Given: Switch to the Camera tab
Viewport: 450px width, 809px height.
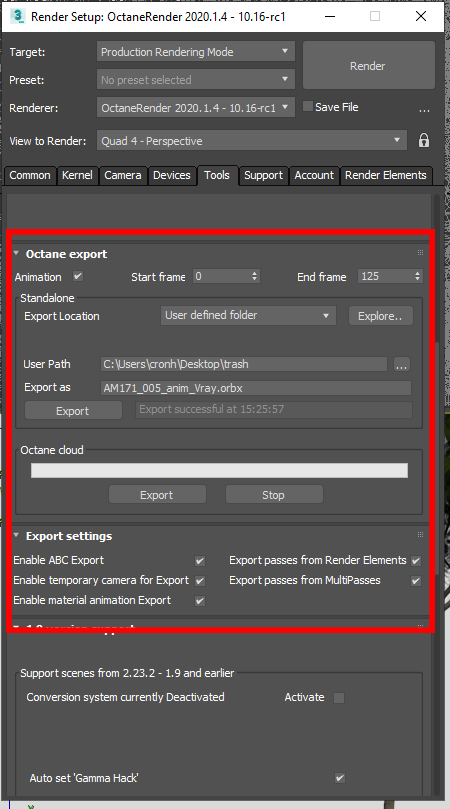Looking at the screenshot, I should pyautogui.click(x=123, y=175).
